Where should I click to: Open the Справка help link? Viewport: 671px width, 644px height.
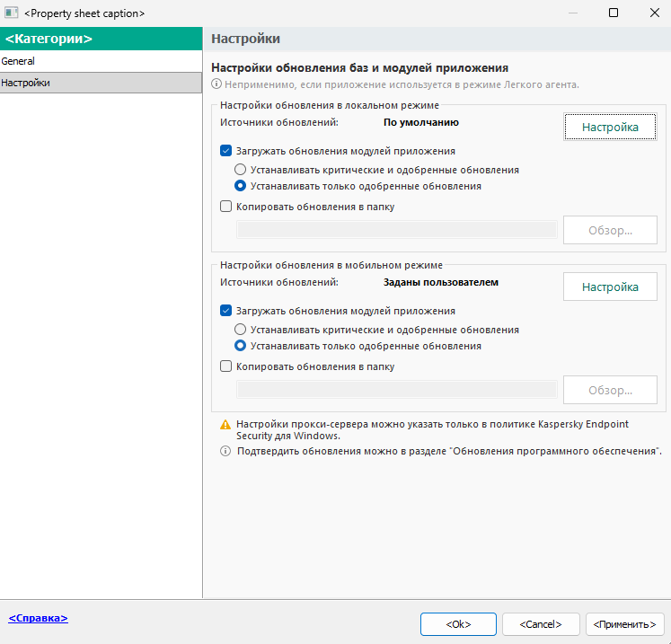[x=38, y=618]
